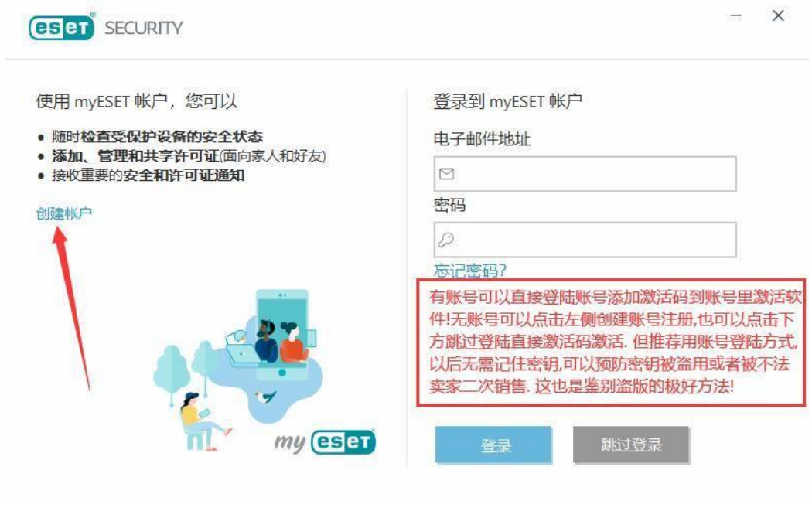Click the key icon in password field
The image size is (812, 511).
pyautogui.click(x=446, y=239)
